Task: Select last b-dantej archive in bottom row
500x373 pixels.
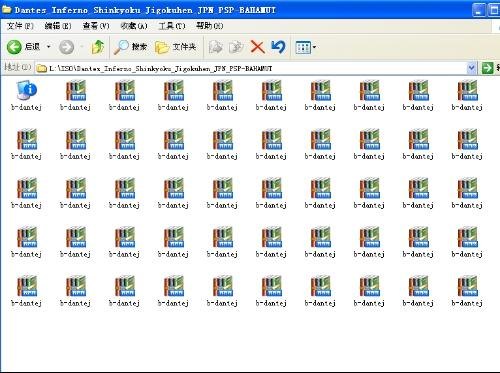Action: coord(467,291)
